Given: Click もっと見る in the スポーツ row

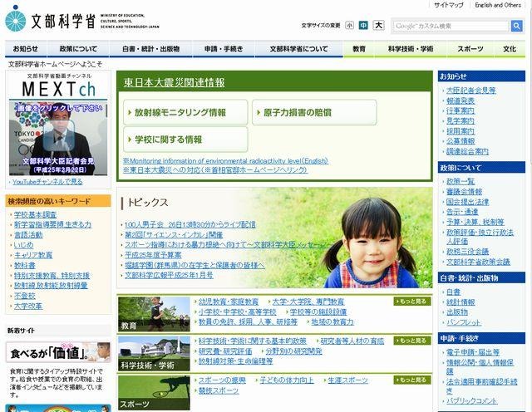Looking at the screenshot, I should pyautogui.click(x=412, y=380).
